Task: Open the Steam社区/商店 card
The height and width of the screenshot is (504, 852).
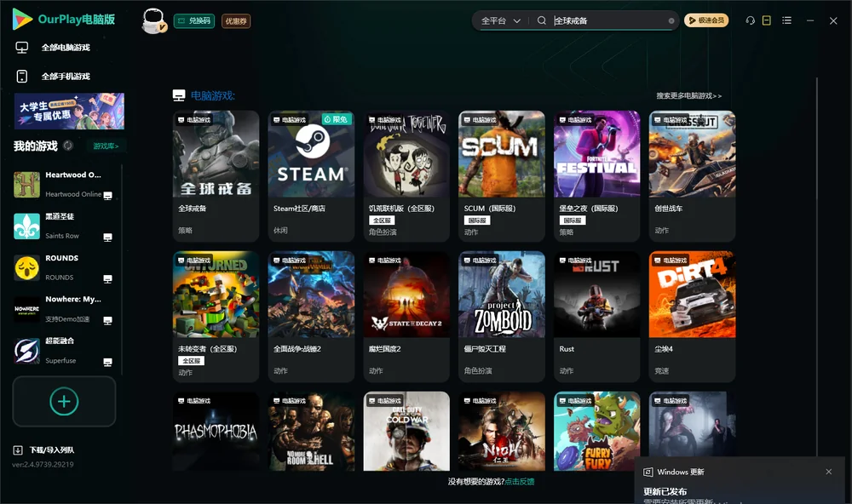Action: tap(311, 176)
